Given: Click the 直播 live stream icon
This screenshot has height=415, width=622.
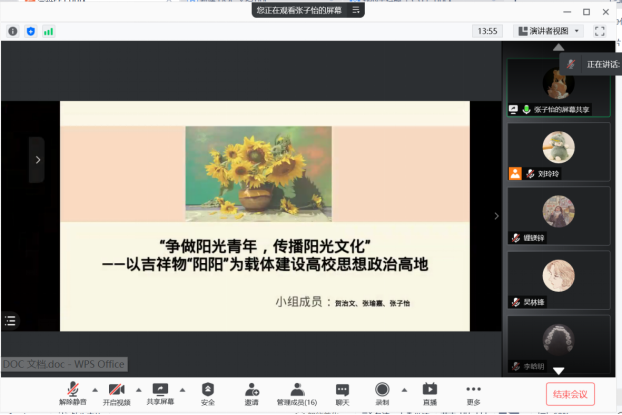Looking at the screenshot, I should coord(429,389).
